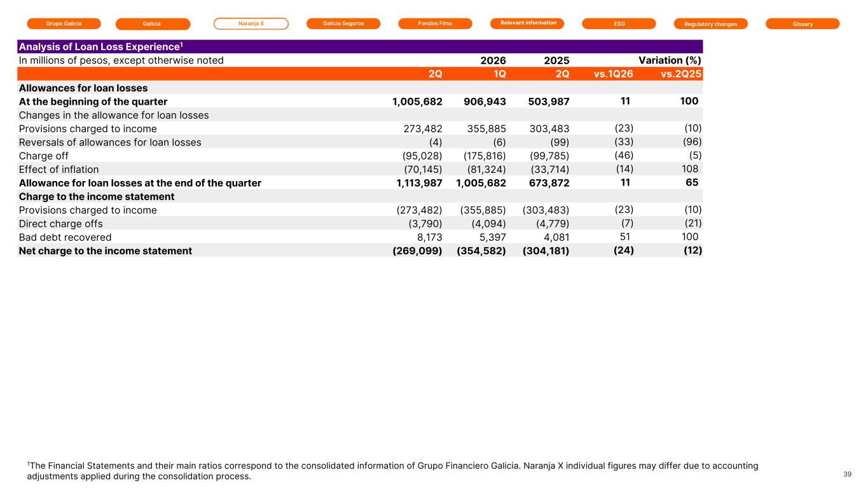Image resolution: width=868 pixels, height=488 pixels.
Task: Select the Bad debt recovered row label
Action: click(65, 237)
